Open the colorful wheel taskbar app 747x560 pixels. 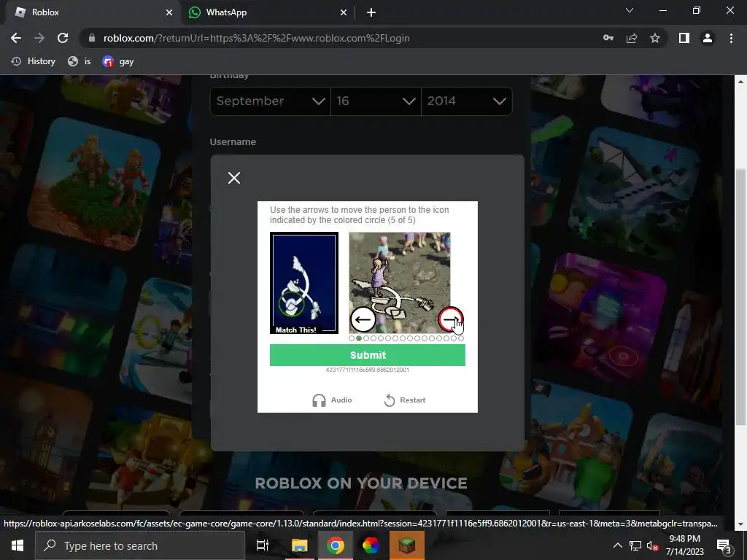(x=371, y=545)
